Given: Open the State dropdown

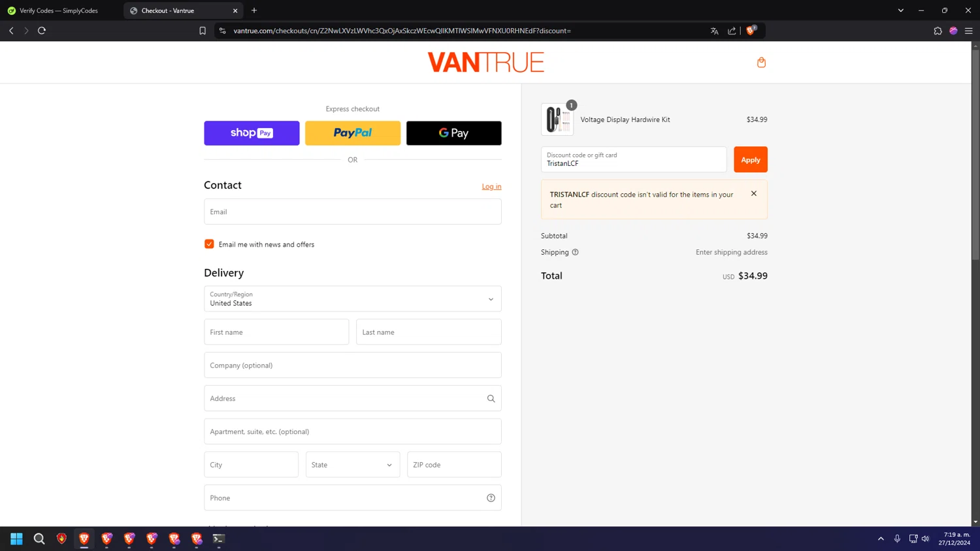Looking at the screenshot, I should pyautogui.click(x=353, y=465).
